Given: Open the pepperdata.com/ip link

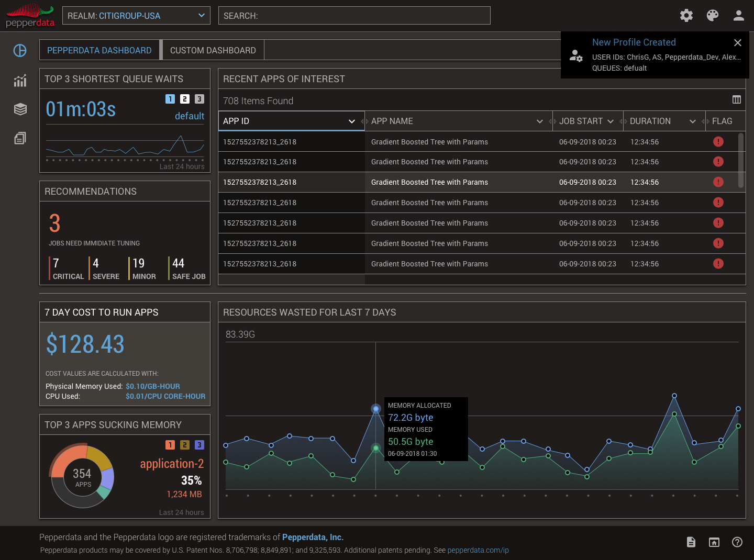Looking at the screenshot, I should 478,551.
